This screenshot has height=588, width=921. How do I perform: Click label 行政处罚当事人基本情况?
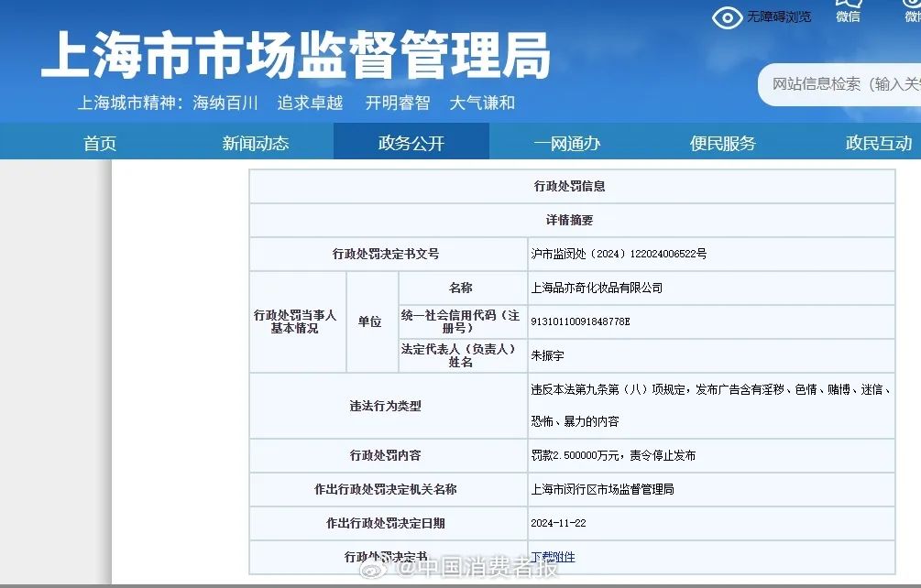[295, 321]
